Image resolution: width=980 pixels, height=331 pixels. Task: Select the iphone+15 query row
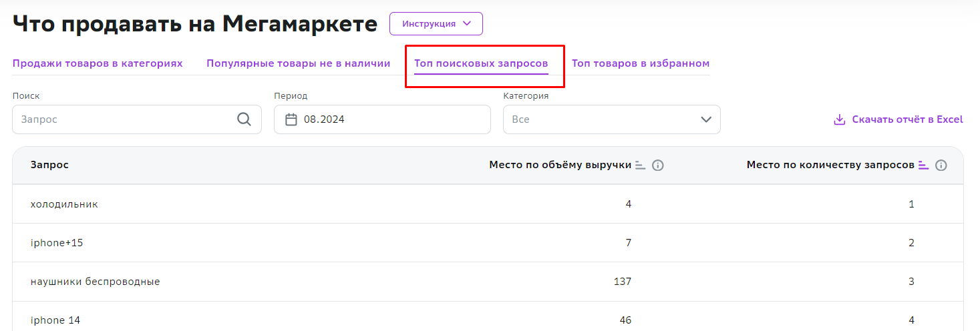[488, 243]
